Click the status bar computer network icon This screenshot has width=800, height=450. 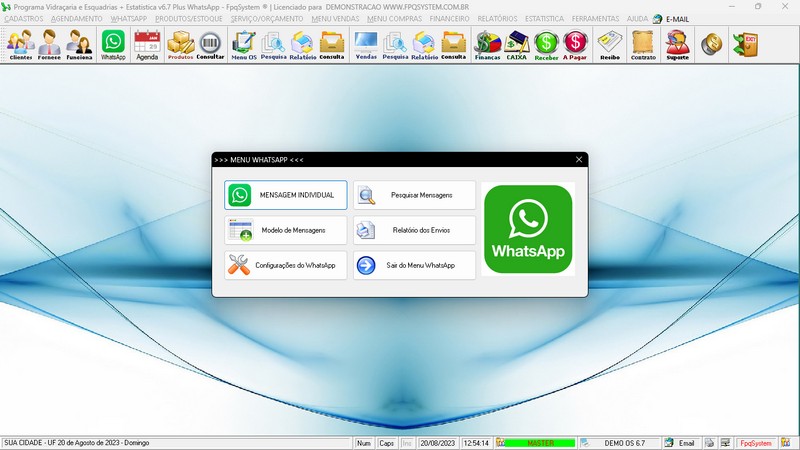tap(725, 443)
